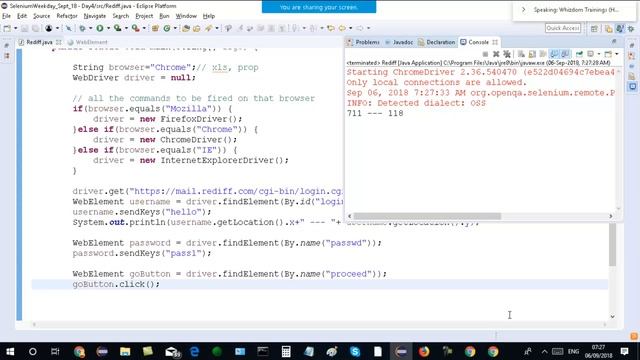Viewport: 640px width, 360px height.
Task: Open the Window menu
Action: 186,16
